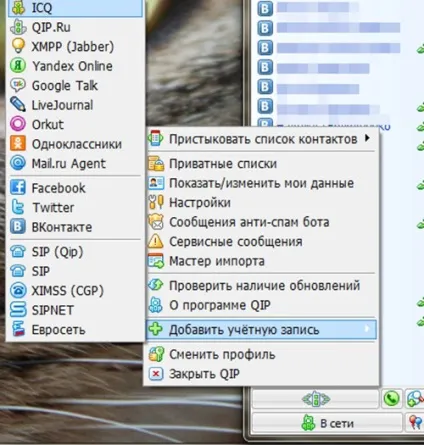Click the Настройки tools icon
Screen dimensions: 424x445
(x=156, y=202)
